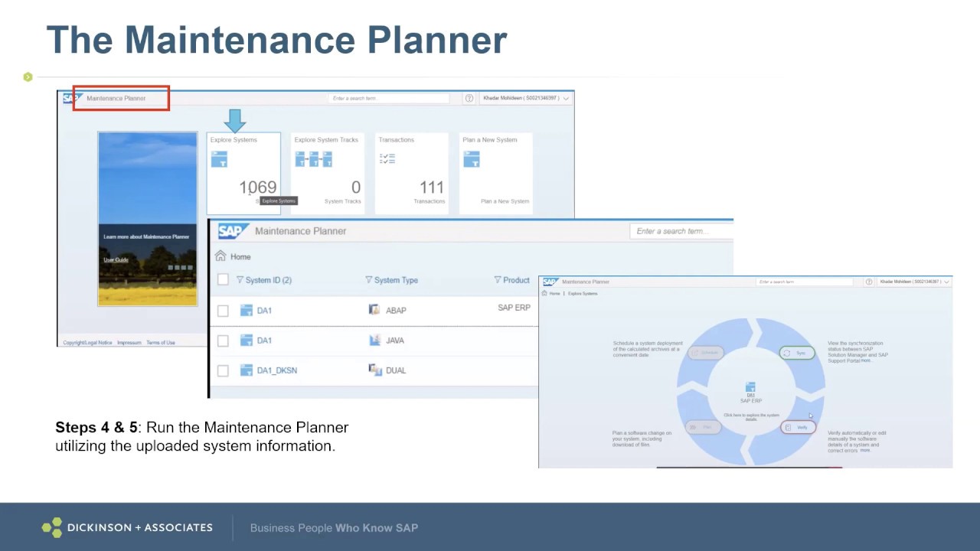Click the JAVA system type icon
Screen dimensions: 980x551
[374, 340]
